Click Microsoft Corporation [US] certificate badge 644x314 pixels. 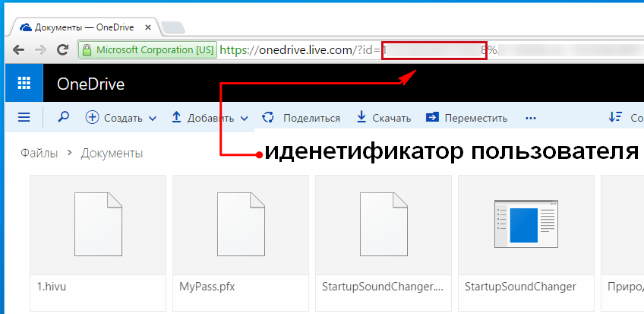coord(148,50)
